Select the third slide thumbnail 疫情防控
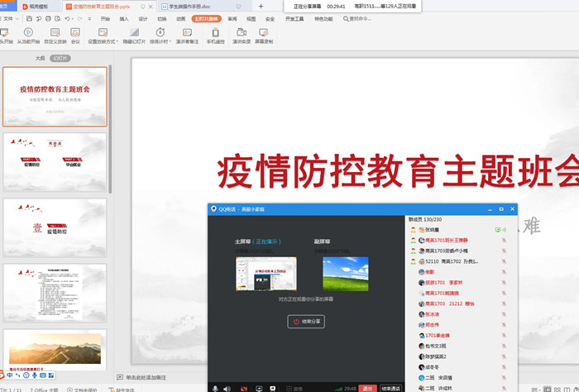This screenshot has height=392, width=579. pos(55,227)
